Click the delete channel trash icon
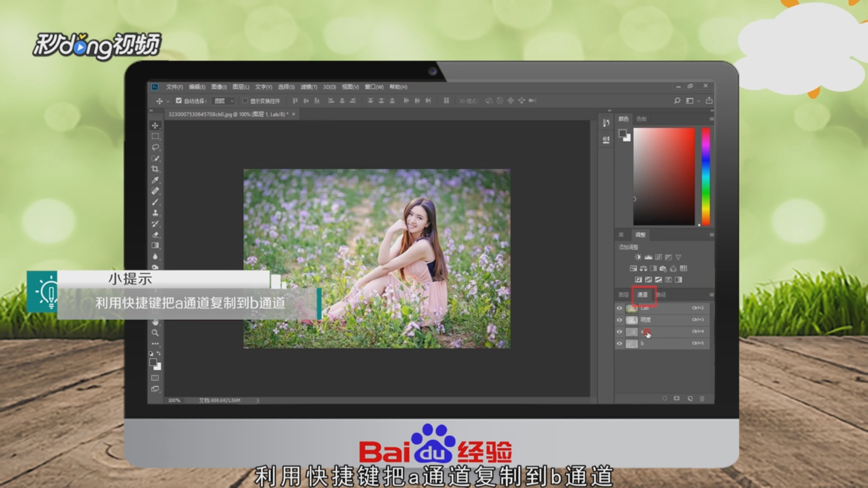 [x=702, y=399]
